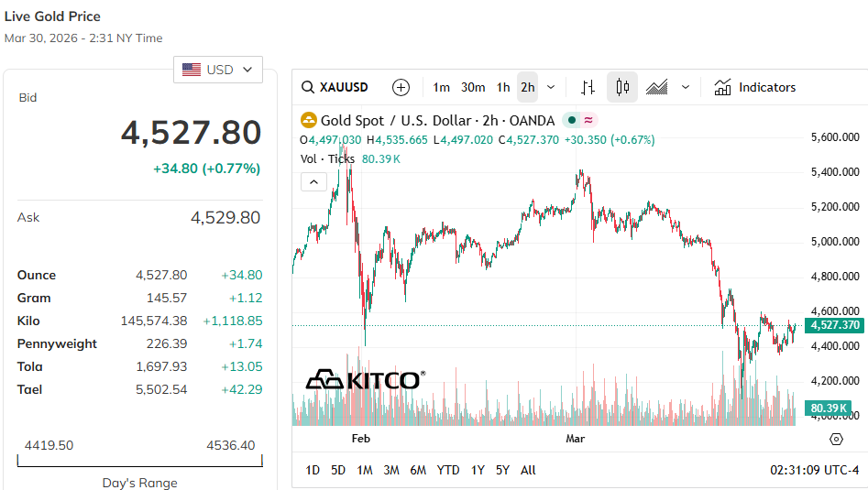Open the chart settings gear icon
Image resolution: width=868 pixels, height=490 pixels.
pyautogui.click(x=836, y=440)
